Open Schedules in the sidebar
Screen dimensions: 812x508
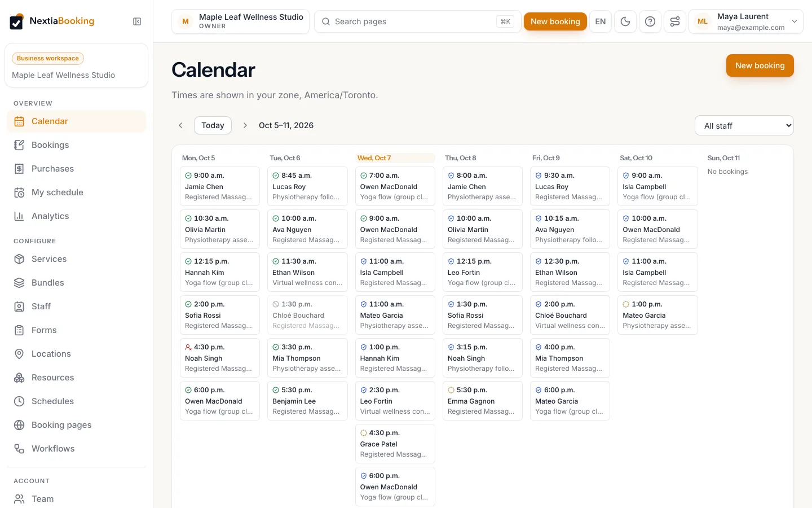point(76,401)
